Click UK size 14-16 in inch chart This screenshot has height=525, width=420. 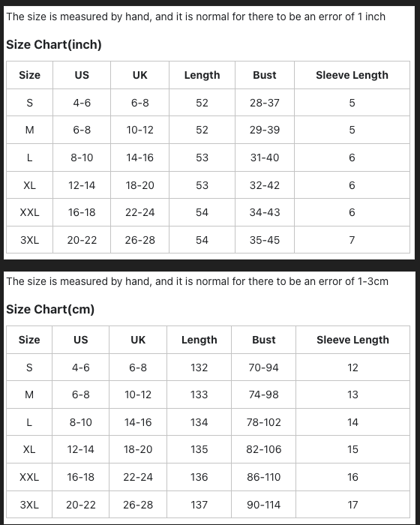(x=140, y=157)
